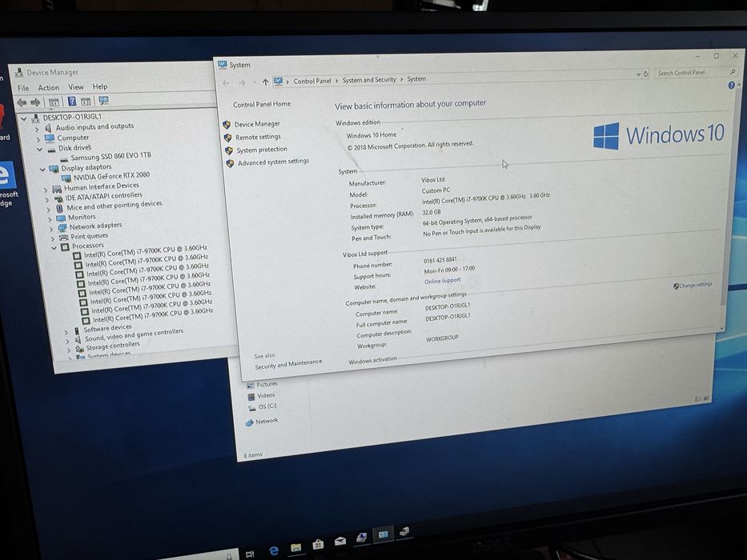This screenshot has height=560, width=747.
Task: Expand Sound, video and game controllers
Action: pyautogui.click(x=67, y=341)
